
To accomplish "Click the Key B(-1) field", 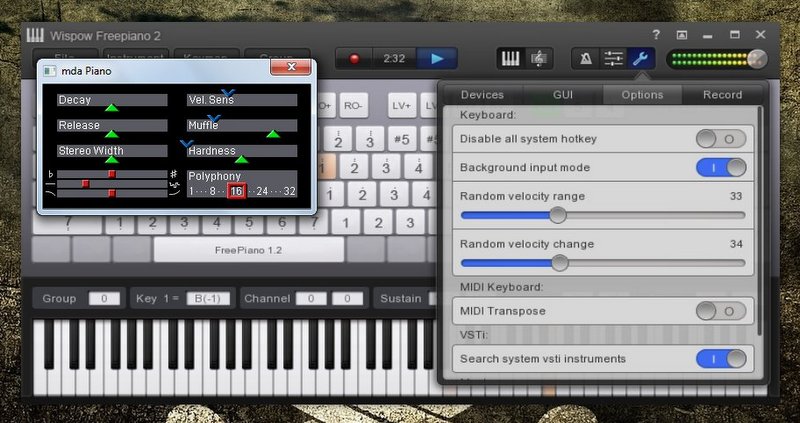I will [x=207, y=298].
